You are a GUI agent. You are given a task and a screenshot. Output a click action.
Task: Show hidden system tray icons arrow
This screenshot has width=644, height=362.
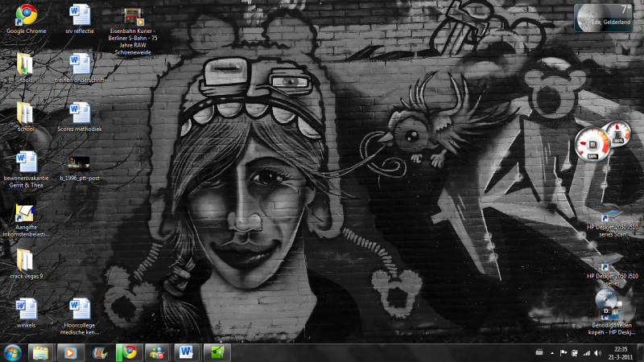(x=552, y=353)
